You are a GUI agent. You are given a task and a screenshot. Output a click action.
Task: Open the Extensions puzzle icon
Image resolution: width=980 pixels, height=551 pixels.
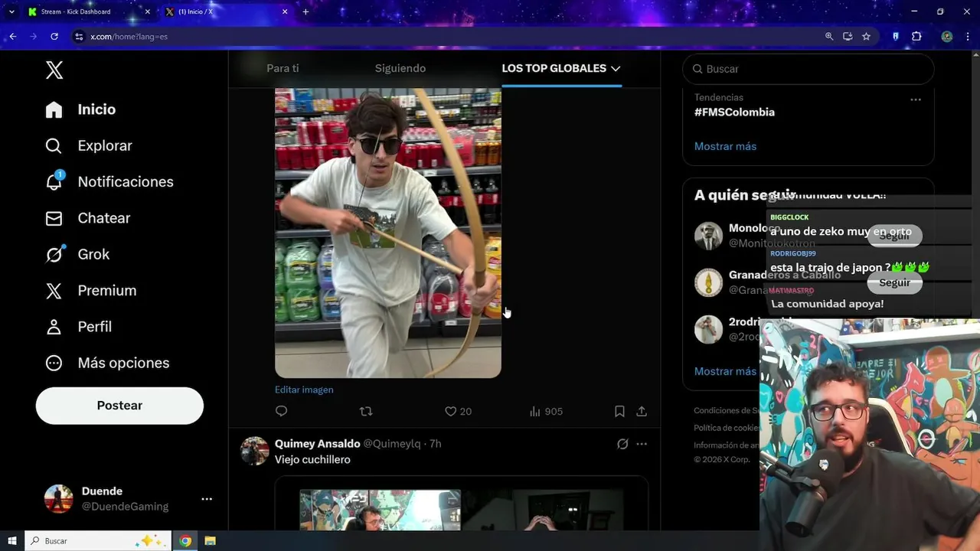pyautogui.click(x=916, y=36)
